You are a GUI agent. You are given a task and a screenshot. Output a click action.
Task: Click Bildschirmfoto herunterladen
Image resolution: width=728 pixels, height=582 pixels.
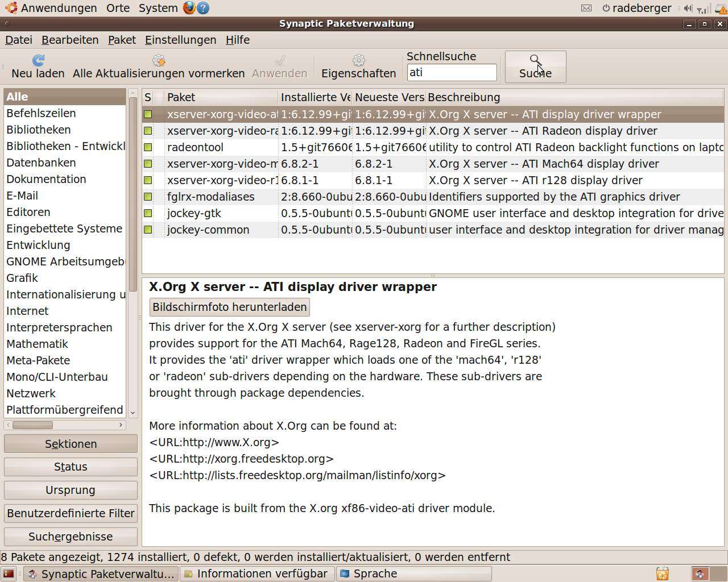click(230, 307)
